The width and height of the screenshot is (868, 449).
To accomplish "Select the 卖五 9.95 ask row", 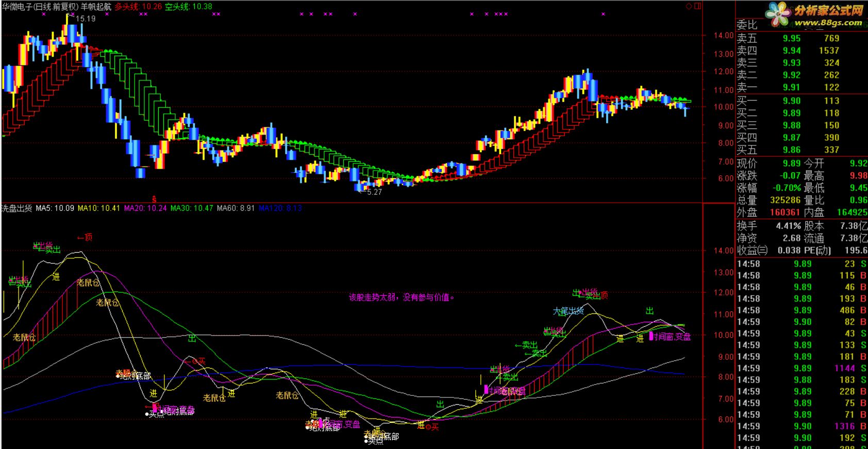I will tap(802, 38).
